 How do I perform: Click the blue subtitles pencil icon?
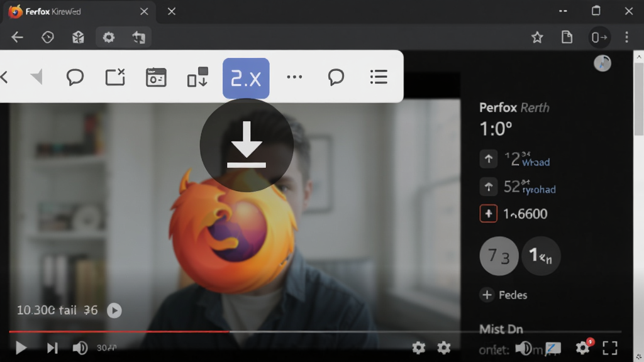coord(553,348)
